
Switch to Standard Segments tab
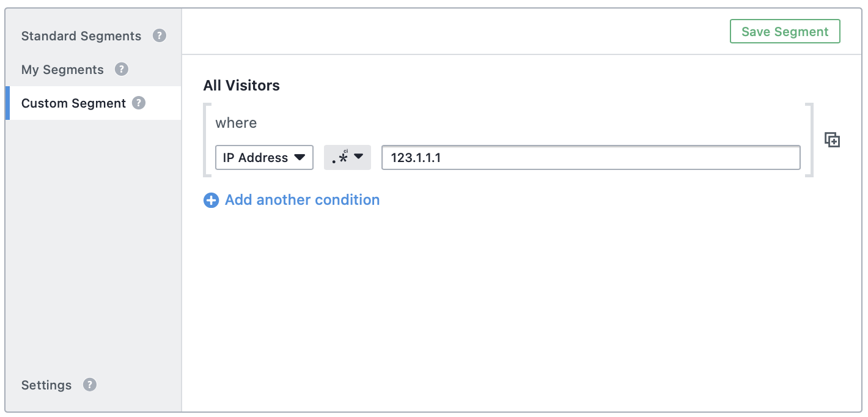81,36
